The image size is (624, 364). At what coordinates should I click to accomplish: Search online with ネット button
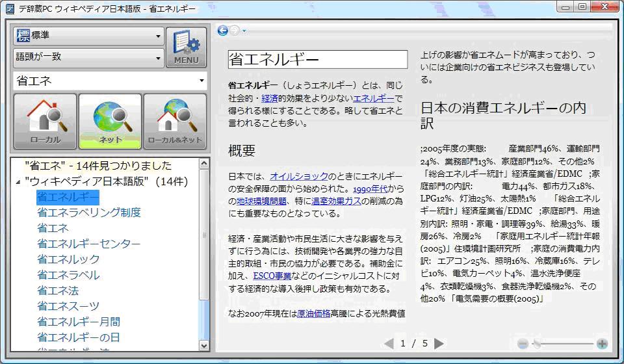pos(110,122)
